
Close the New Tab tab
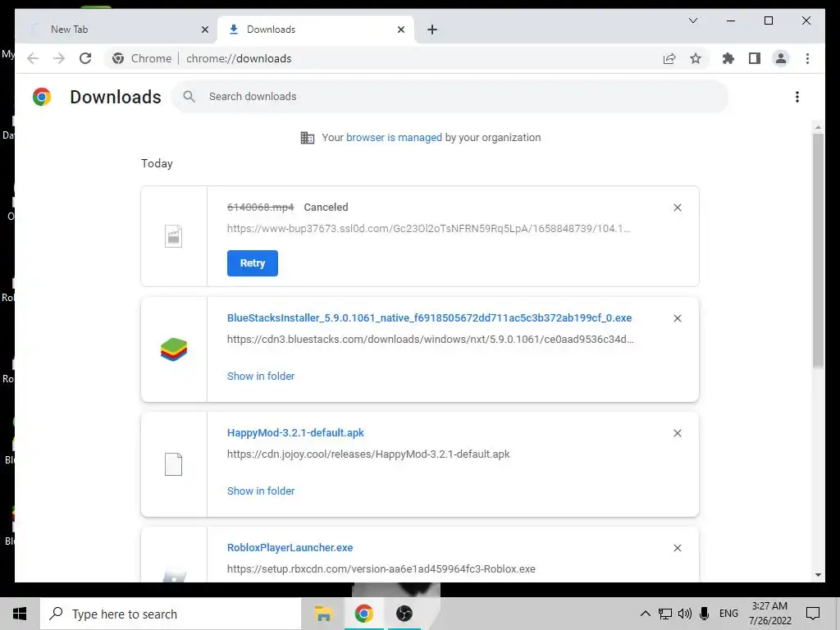tap(204, 30)
